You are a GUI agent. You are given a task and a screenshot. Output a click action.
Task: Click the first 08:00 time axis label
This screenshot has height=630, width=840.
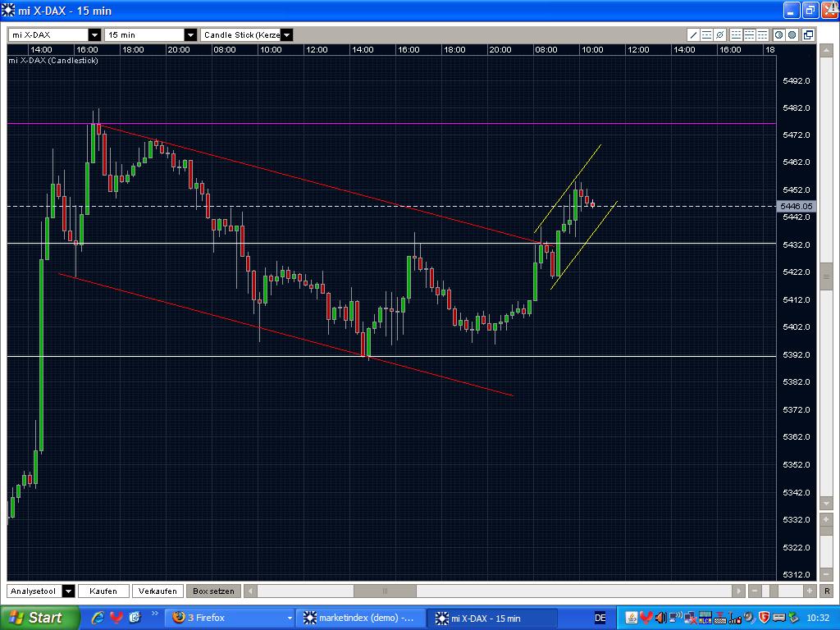pos(225,50)
